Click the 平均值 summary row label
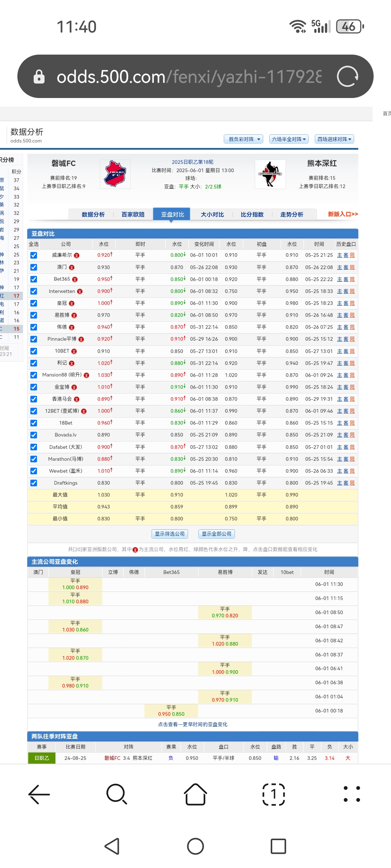Viewport: 391px width, 868px height. click(x=60, y=507)
